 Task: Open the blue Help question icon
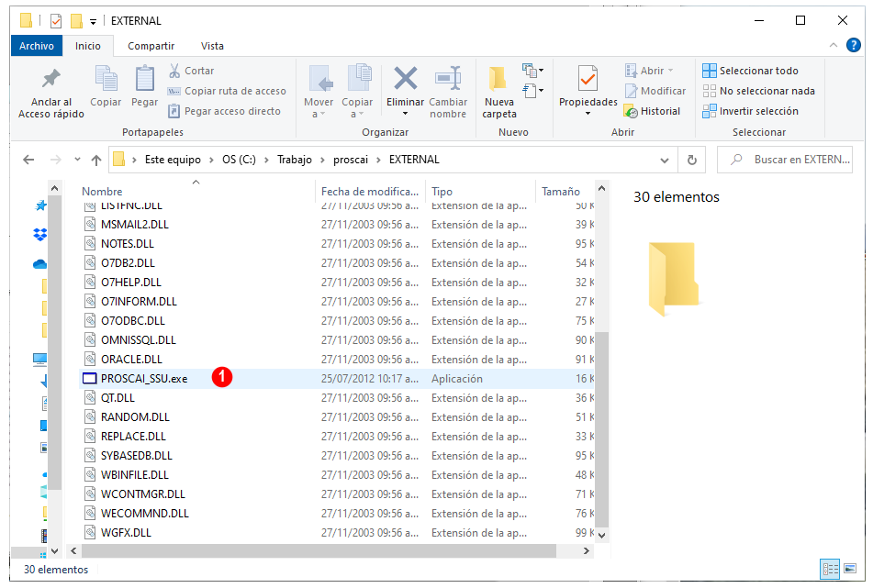853,45
